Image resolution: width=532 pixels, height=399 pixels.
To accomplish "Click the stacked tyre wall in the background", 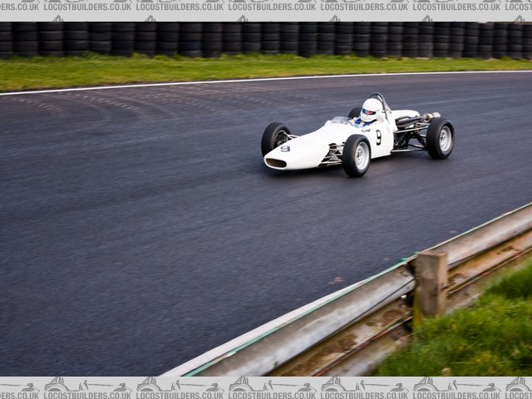I will point(249,38).
